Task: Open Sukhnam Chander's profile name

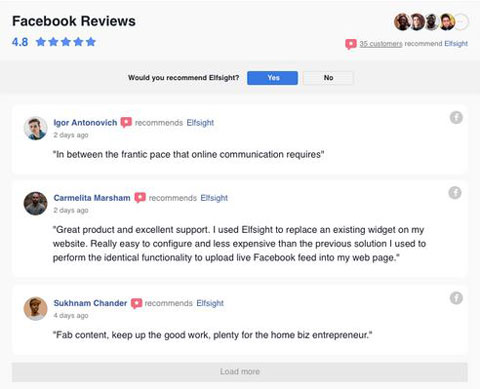Action: (x=90, y=303)
